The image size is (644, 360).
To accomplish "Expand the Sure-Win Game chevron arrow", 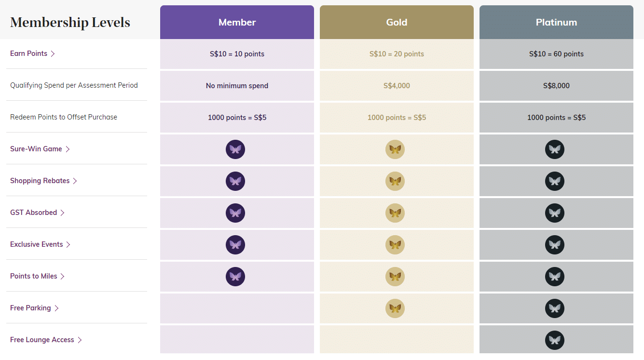I will tap(68, 149).
